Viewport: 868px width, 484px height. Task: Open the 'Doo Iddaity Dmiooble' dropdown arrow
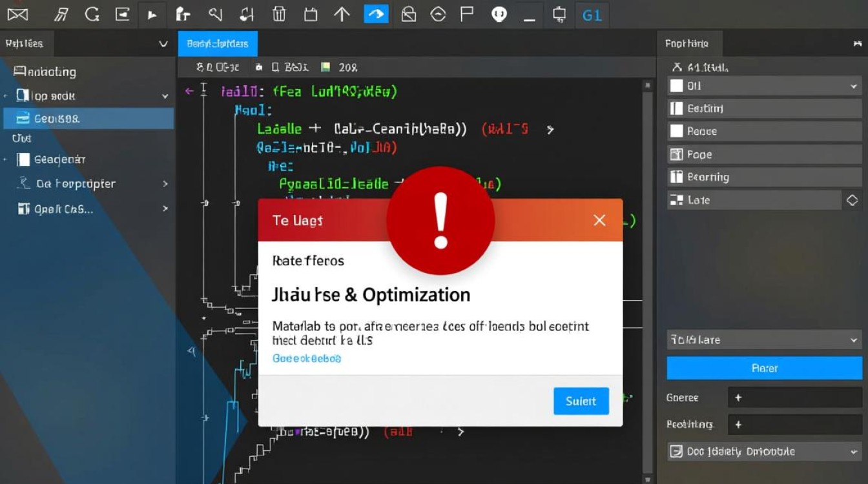pyautogui.click(x=854, y=452)
